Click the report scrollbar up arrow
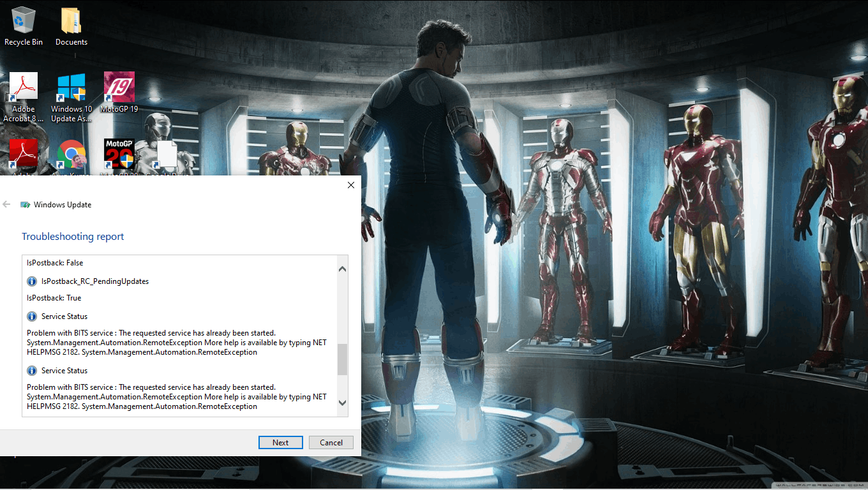Screen dimensions: 868x490 point(343,269)
